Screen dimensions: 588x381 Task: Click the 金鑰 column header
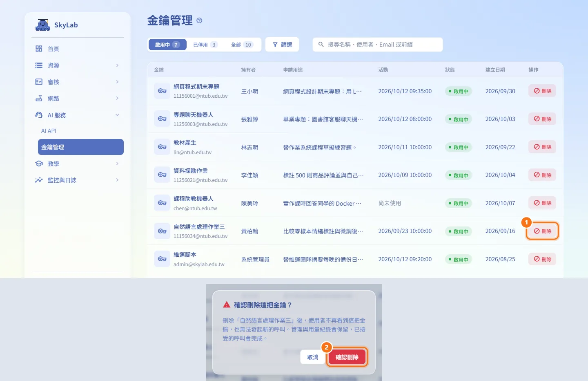pyautogui.click(x=159, y=70)
